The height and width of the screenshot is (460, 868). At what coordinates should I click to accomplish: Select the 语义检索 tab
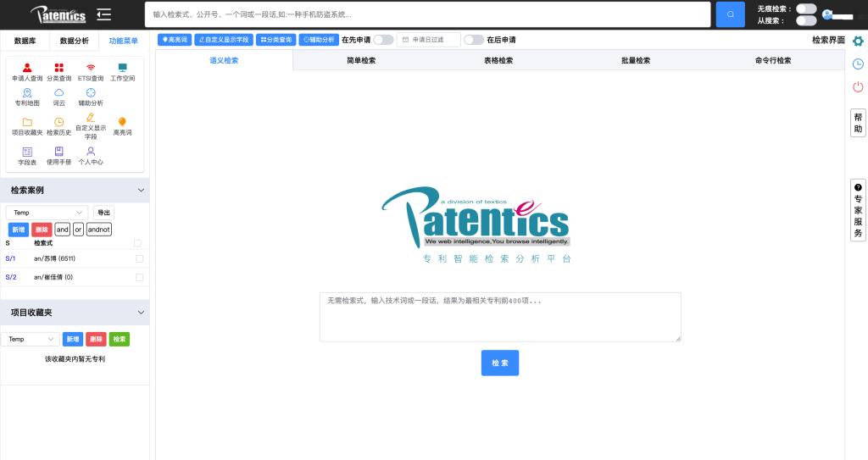point(224,60)
